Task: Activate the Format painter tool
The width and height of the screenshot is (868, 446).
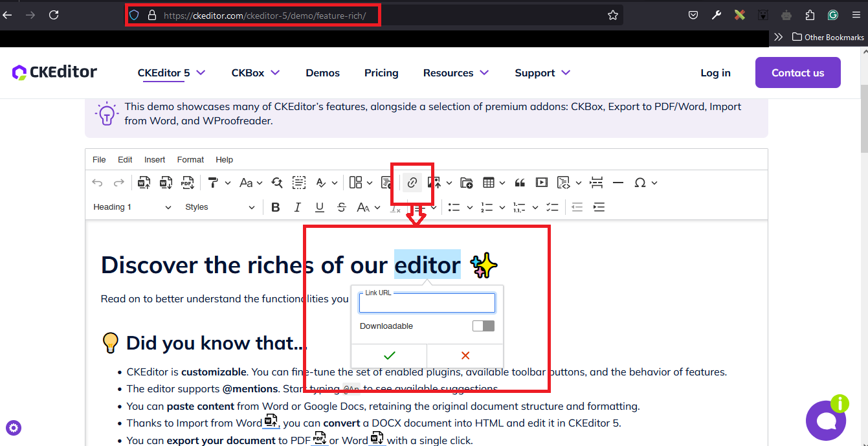Action: click(x=213, y=183)
